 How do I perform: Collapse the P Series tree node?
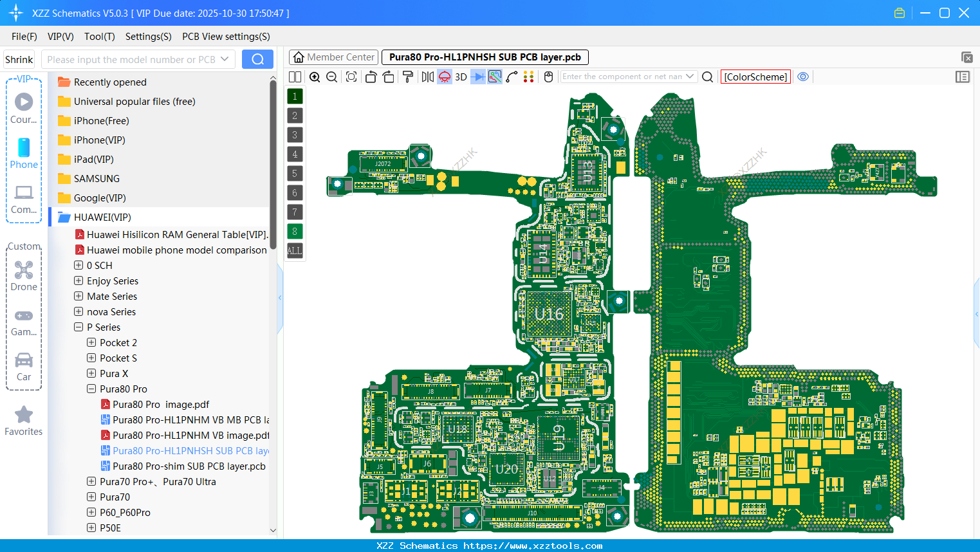pyautogui.click(x=79, y=327)
